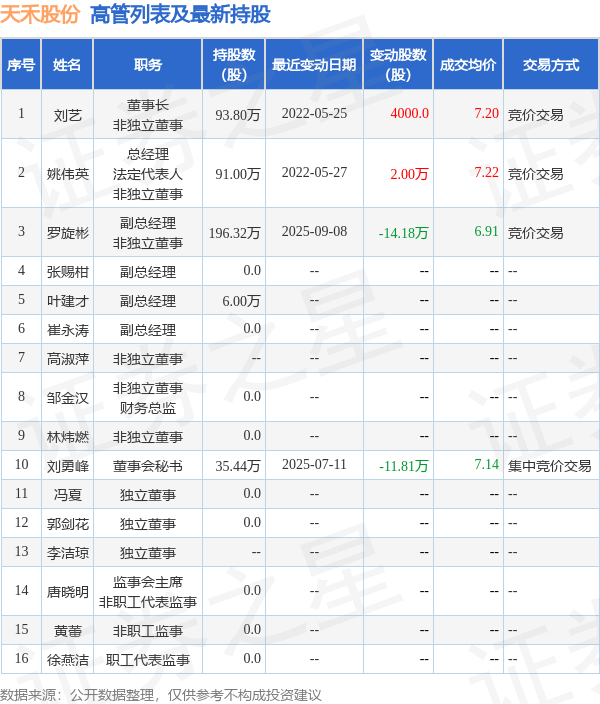
Task: Click the name 李洁琼
Action: pos(67,553)
